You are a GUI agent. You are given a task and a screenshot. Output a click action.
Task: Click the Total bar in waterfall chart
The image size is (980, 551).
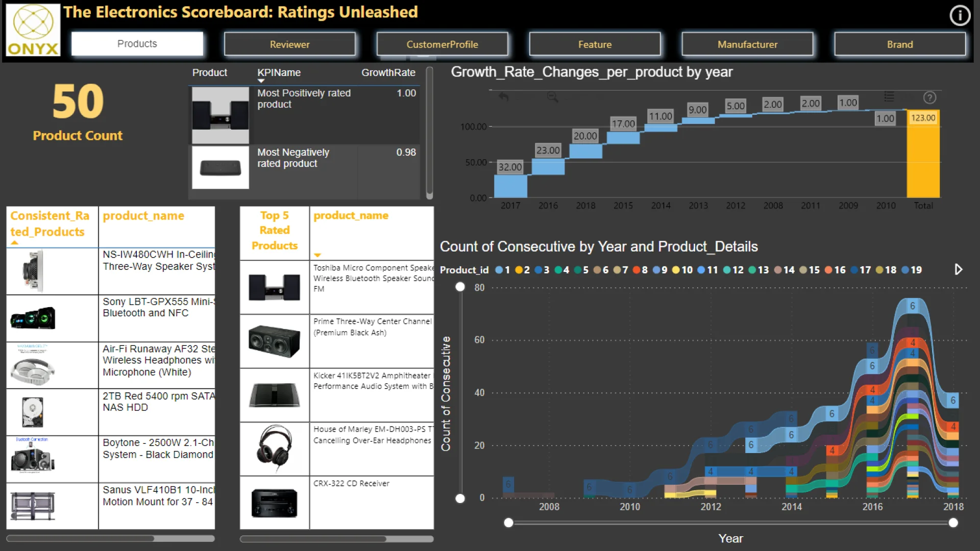coord(923,154)
